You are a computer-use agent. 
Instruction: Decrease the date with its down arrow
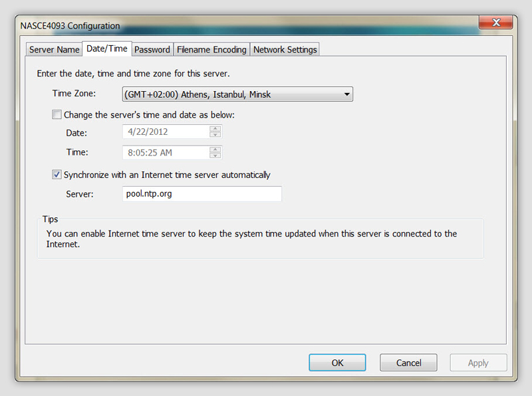pyautogui.click(x=215, y=135)
